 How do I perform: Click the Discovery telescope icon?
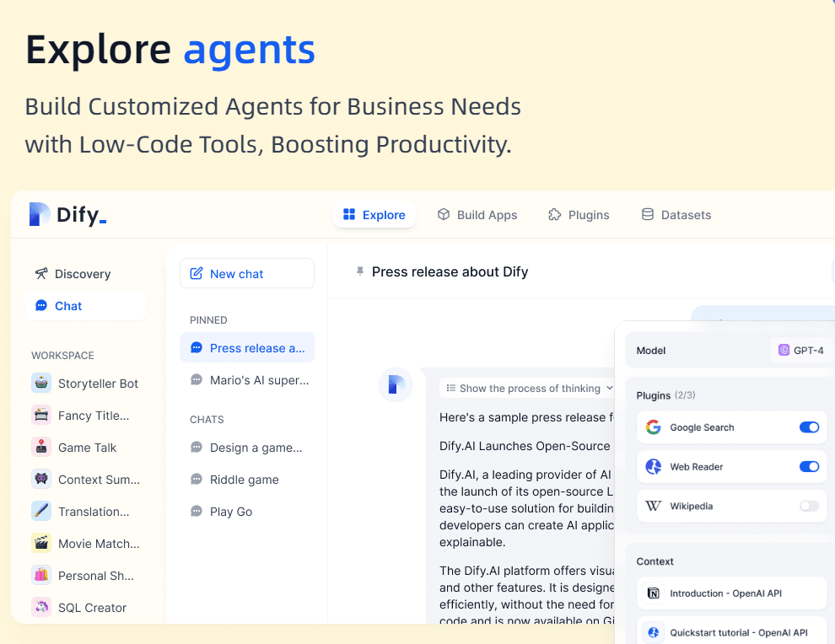41,274
